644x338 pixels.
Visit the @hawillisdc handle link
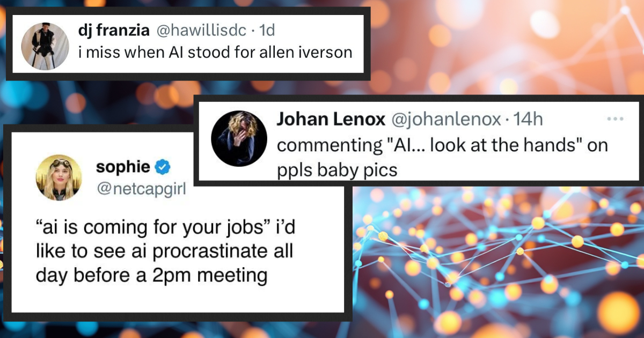click(x=202, y=31)
